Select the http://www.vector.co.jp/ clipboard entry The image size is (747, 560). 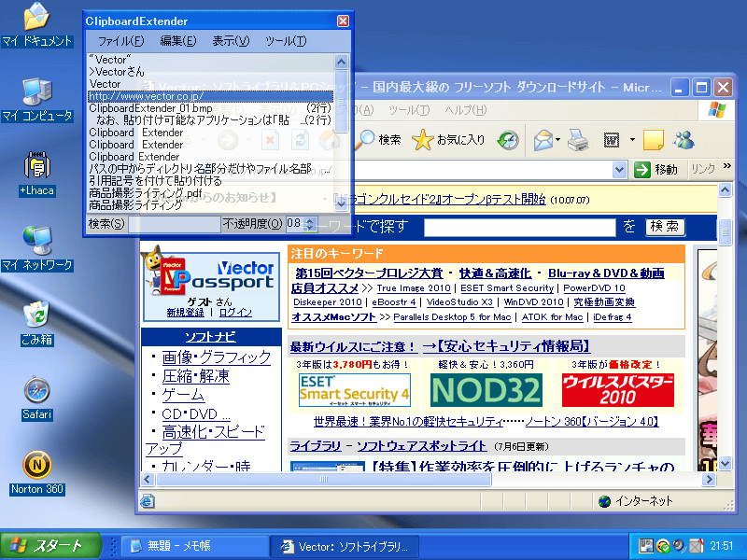click(211, 96)
